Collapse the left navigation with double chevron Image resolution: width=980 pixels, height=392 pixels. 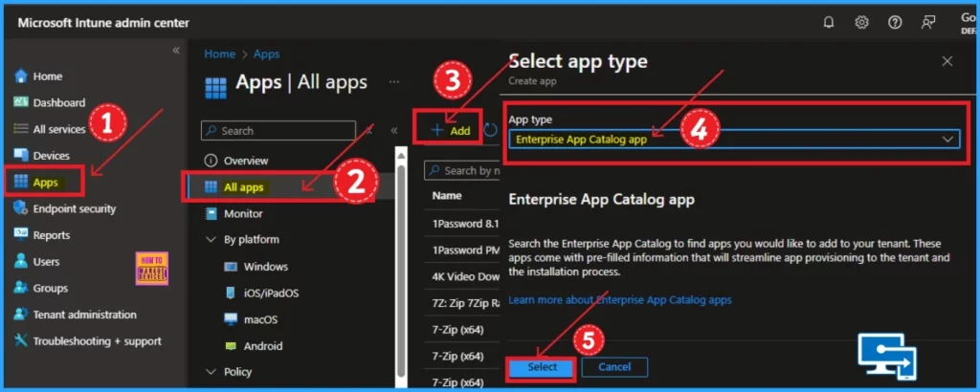[x=176, y=51]
